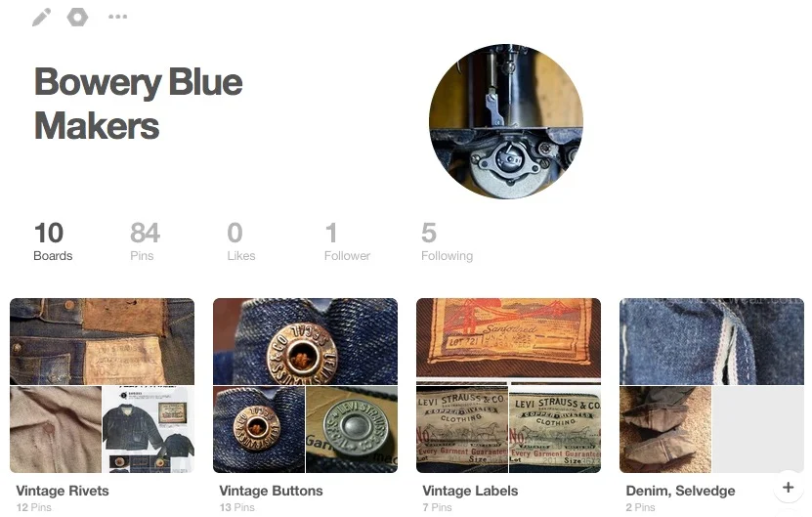This screenshot has width=812, height=517.
Task: Open the Denim, Selvedge board title
Action: click(680, 491)
